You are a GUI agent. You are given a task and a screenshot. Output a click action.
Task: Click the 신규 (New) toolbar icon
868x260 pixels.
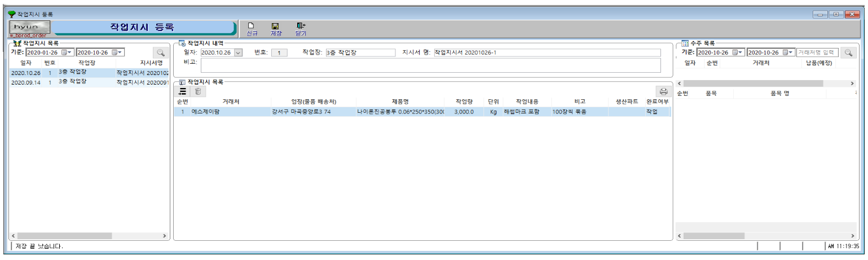click(252, 28)
